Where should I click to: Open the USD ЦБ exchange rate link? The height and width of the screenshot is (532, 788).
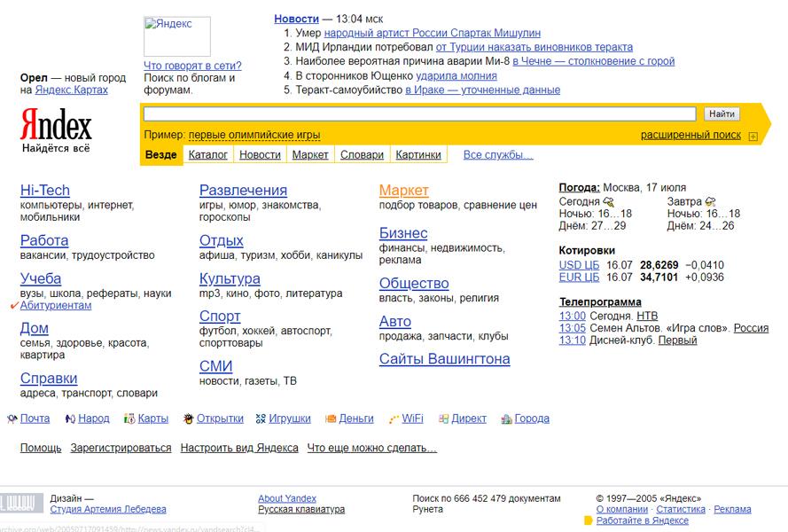click(x=579, y=265)
